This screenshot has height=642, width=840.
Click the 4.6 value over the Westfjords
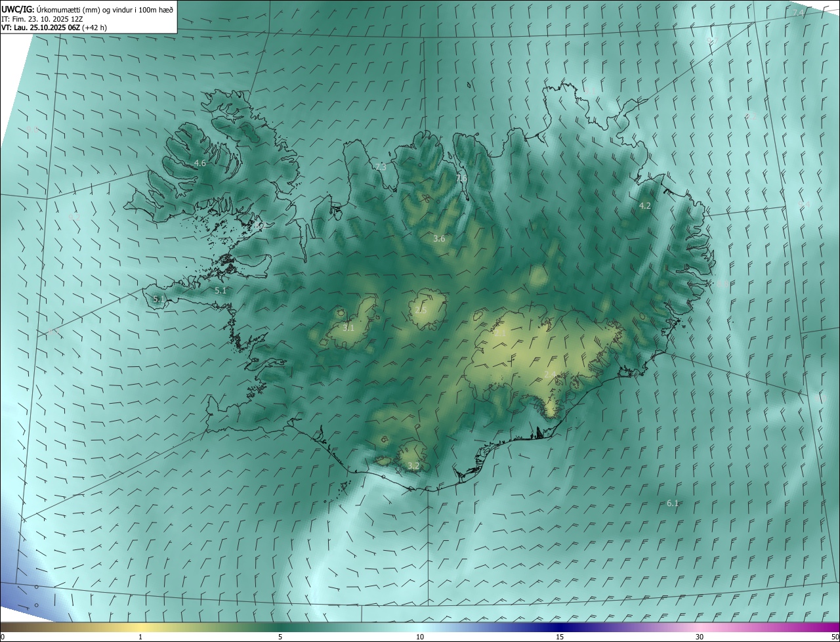200,163
